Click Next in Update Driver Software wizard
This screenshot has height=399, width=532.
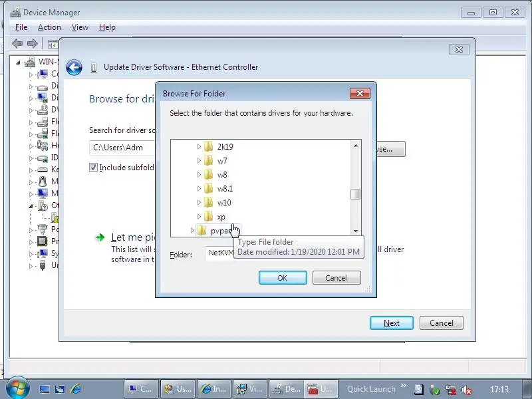[x=392, y=323]
